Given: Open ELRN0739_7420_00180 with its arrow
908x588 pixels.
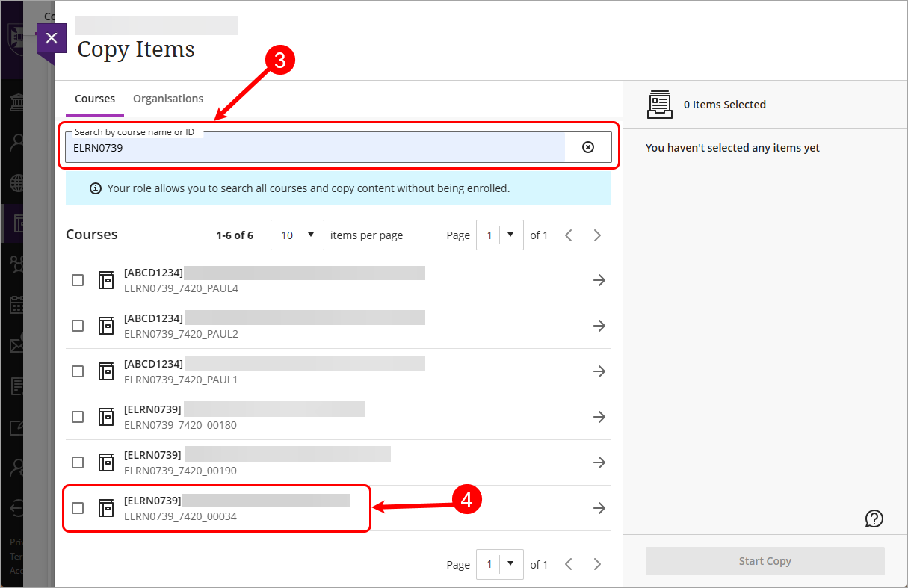Looking at the screenshot, I should tap(599, 417).
